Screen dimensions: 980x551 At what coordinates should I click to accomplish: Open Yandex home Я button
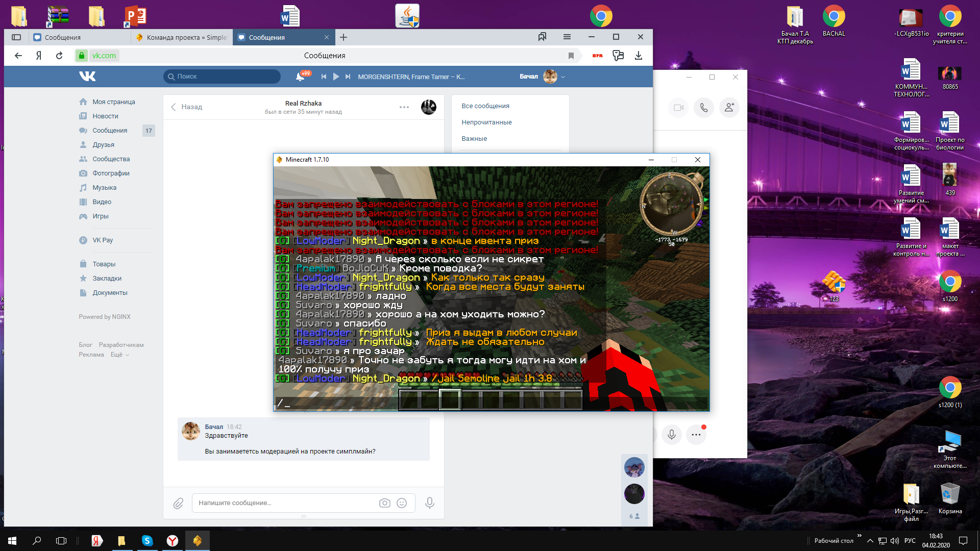click(39, 56)
